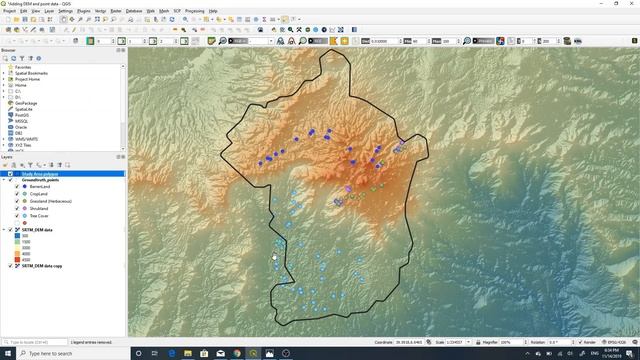The image size is (640, 360).
Task: Click the New GeoPackage Layer icon
Action: tap(16, 30)
